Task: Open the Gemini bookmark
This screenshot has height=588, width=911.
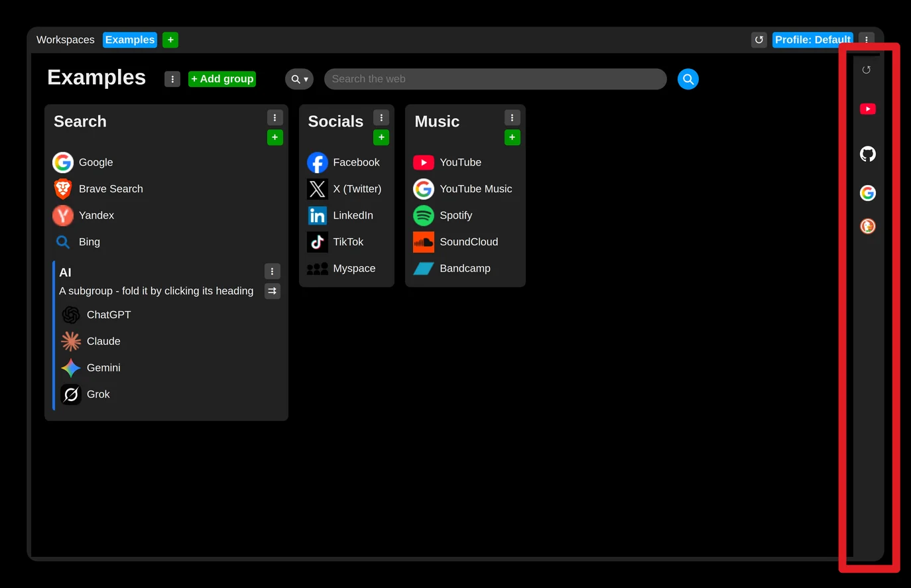Action: coord(91,368)
